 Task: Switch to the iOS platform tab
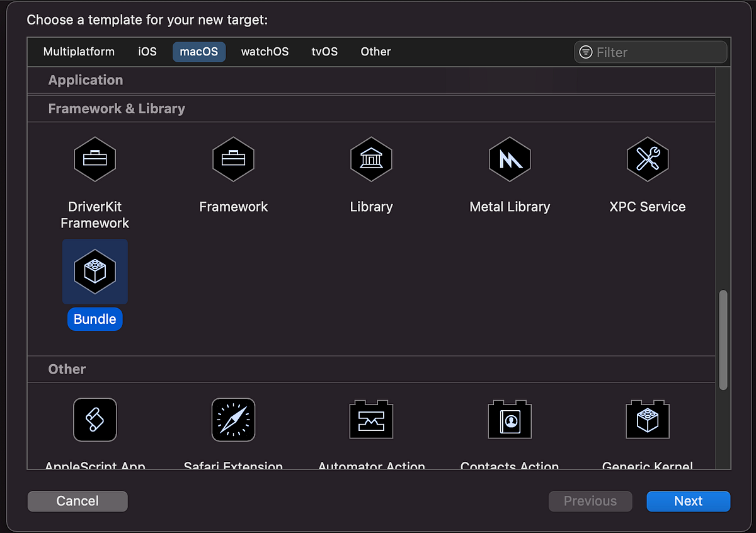pos(147,52)
